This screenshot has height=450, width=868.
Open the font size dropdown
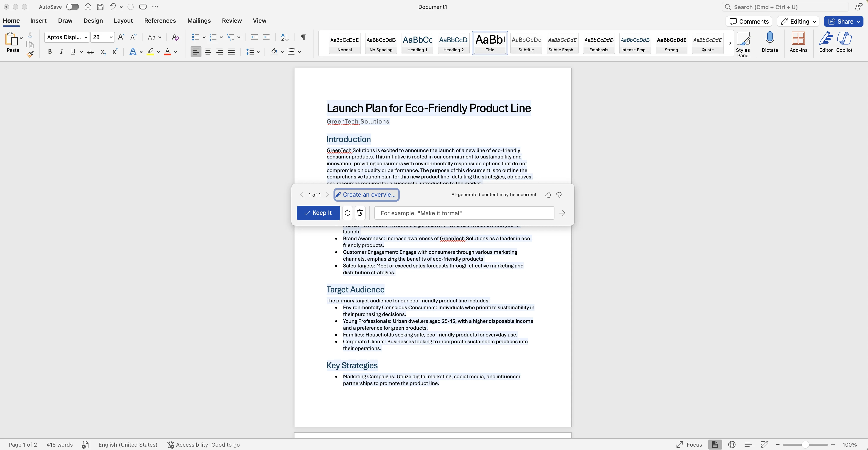pos(111,37)
